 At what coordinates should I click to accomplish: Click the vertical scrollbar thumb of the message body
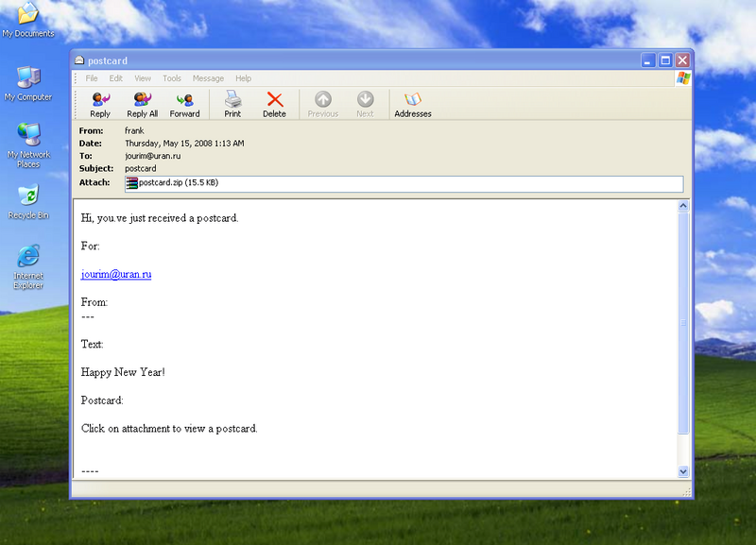(683, 322)
